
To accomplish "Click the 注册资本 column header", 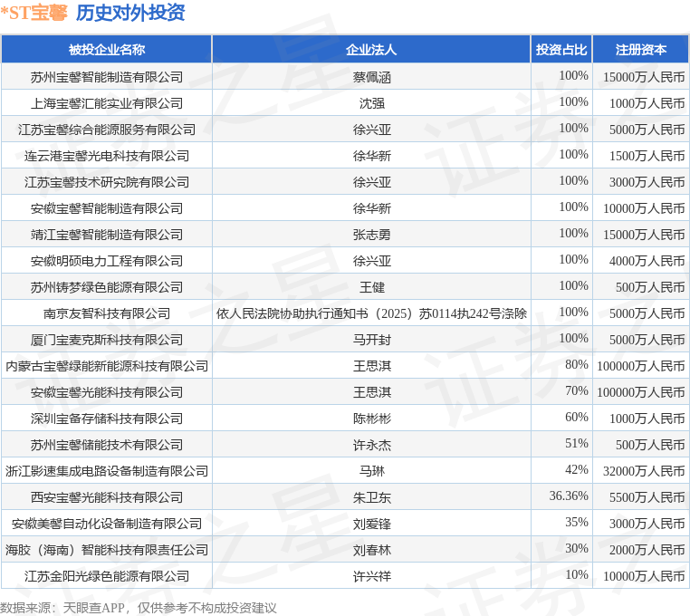I will click(x=641, y=49).
